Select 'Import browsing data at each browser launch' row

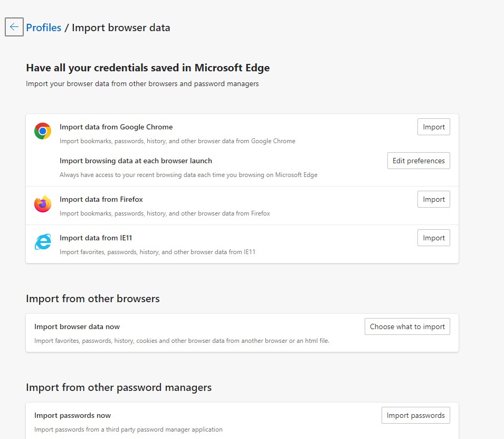[242, 167]
